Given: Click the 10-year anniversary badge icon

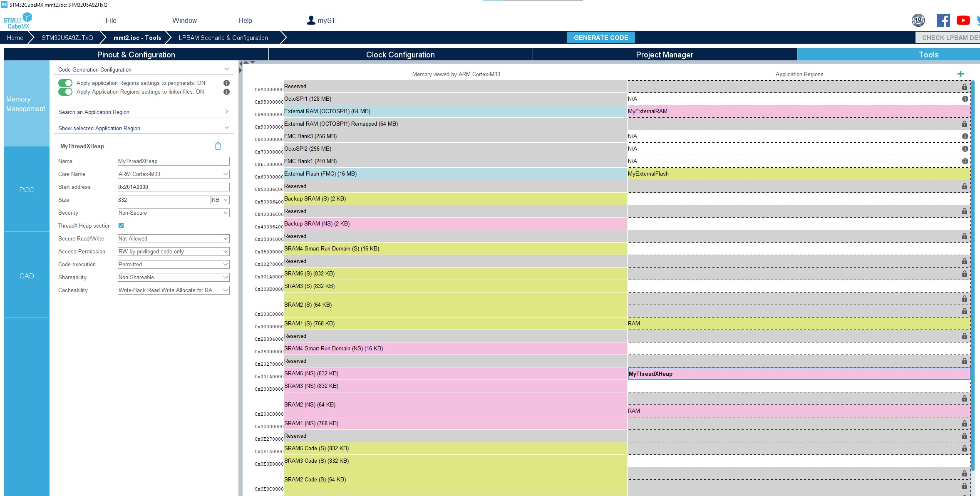Looking at the screenshot, I should [x=918, y=20].
